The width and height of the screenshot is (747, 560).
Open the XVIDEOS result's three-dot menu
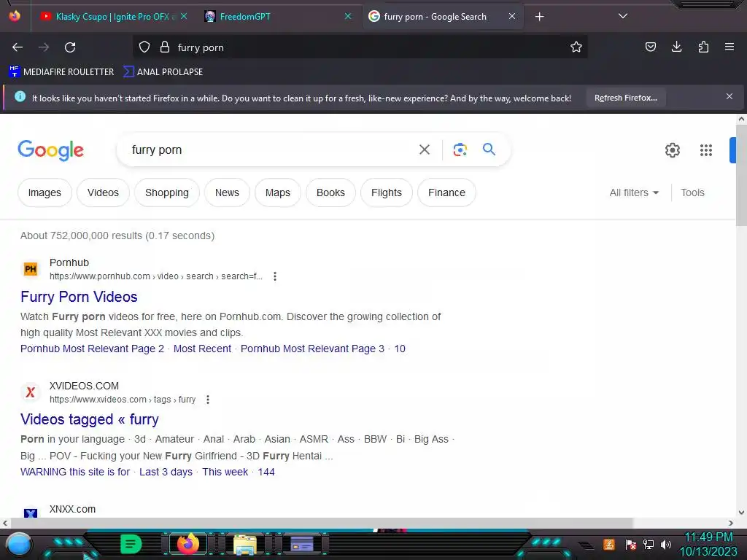point(208,400)
